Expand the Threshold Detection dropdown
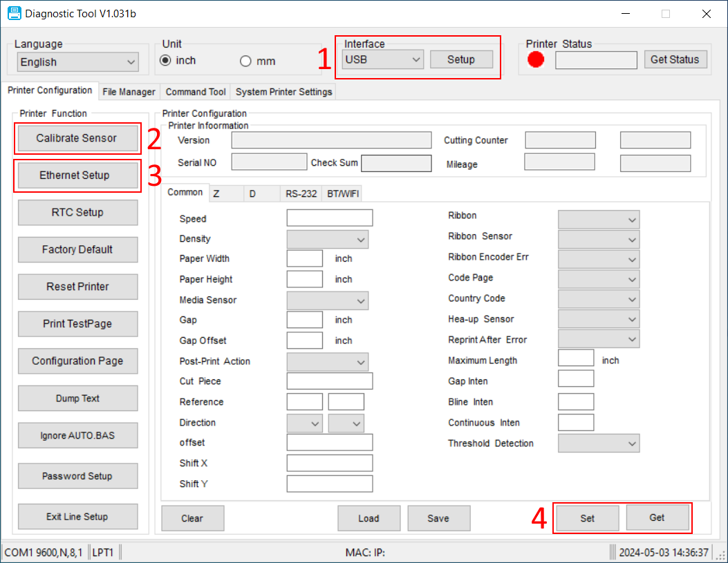The image size is (728, 563). (598, 443)
